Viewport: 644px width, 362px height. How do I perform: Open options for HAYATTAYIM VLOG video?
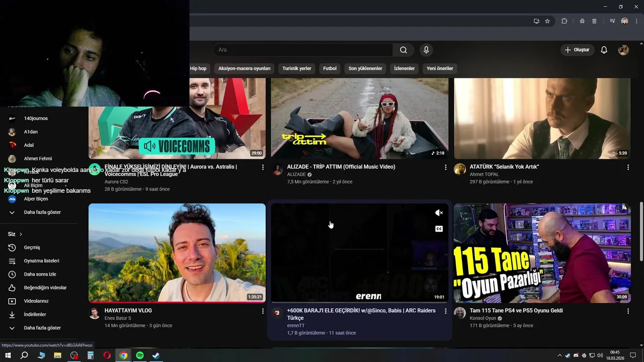point(263,311)
